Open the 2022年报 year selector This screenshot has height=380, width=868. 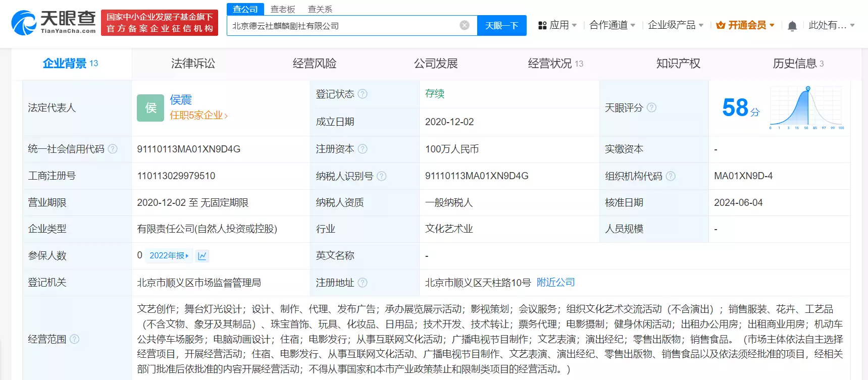[x=169, y=256]
